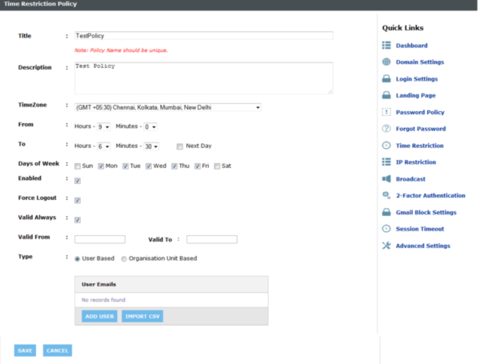480x364 pixels.
Task: Click the Advanced Settings tools icon
Action: 386,246
